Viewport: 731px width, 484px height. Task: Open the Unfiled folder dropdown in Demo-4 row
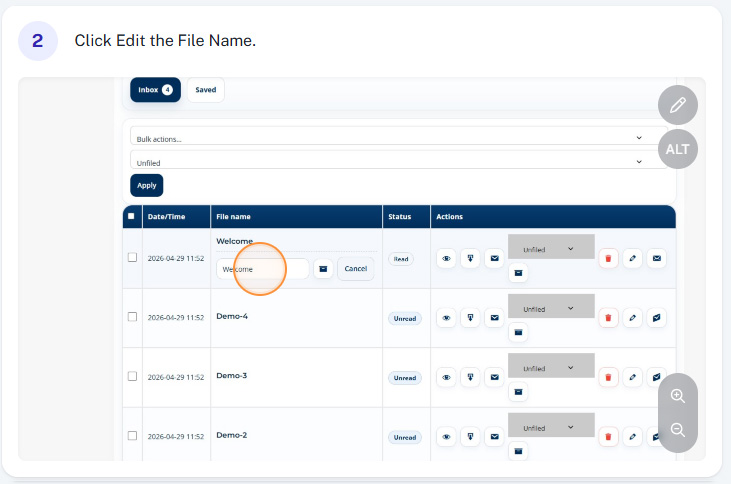coord(551,306)
